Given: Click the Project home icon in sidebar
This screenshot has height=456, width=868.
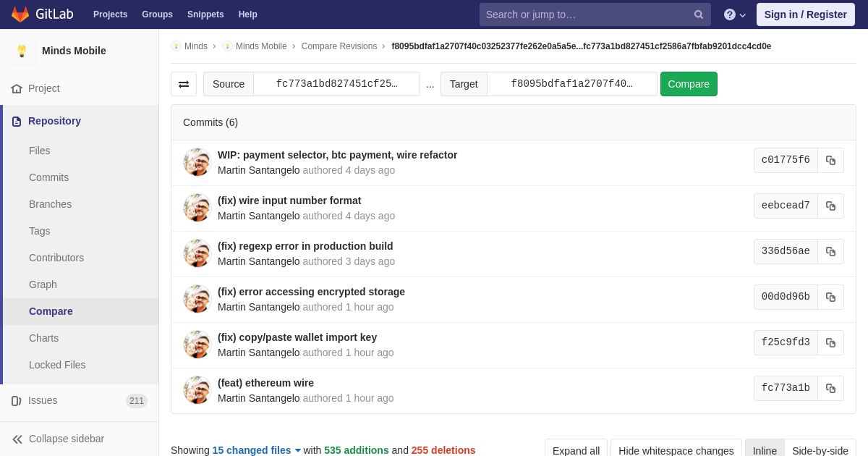Looking at the screenshot, I should [x=17, y=88].
